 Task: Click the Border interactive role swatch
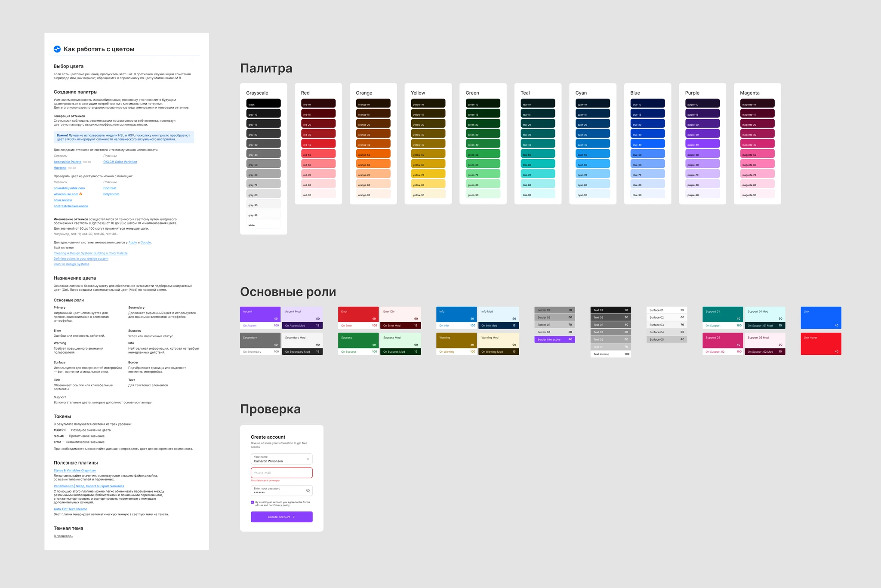tap(554, 339)
